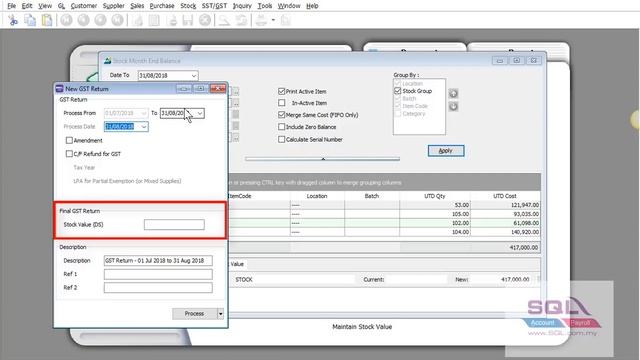Screen dimensions: 640x360
Task: Move Group By item down arrow
Action: tap(453, 107)
